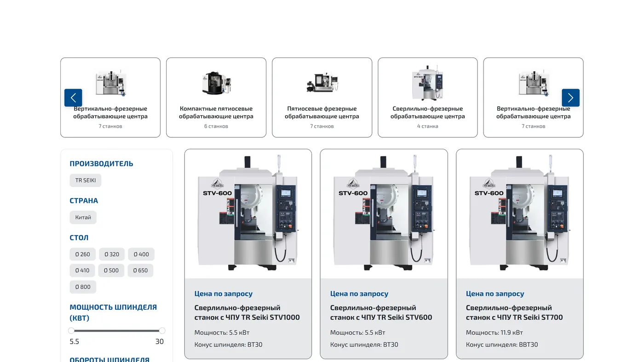Viewport: 644px width, 362px height.
Task: Open the TR Seiki STV1000 product title
Action: 247,312
